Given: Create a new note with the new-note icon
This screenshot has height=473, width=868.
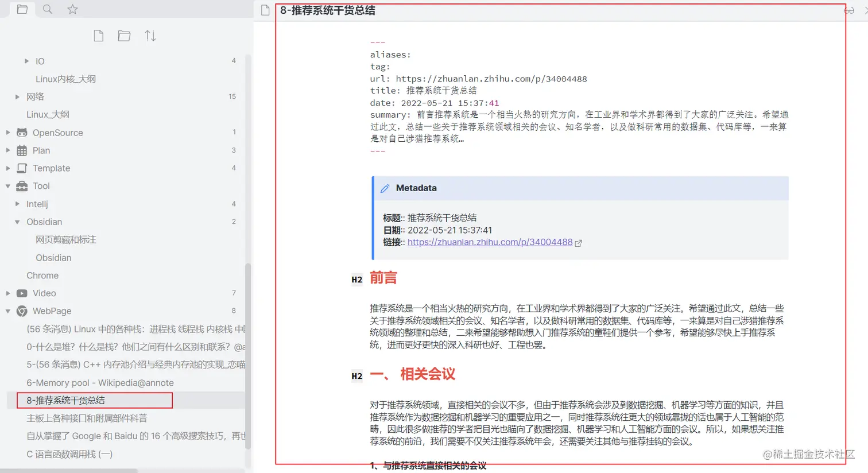Looking at the screenshot, I should coord(98,36).
